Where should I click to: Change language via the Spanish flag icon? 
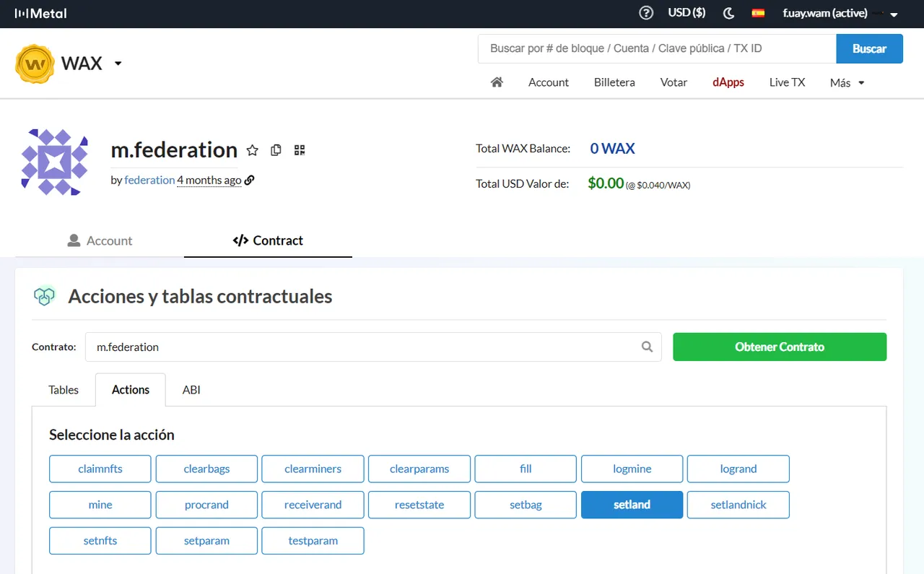click(x=758, y=13)
